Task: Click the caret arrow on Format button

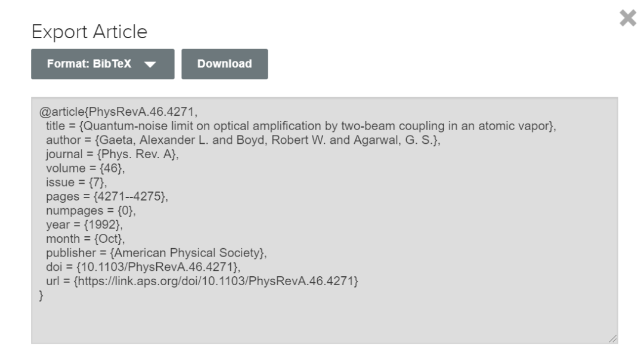Action: [150, 64]
